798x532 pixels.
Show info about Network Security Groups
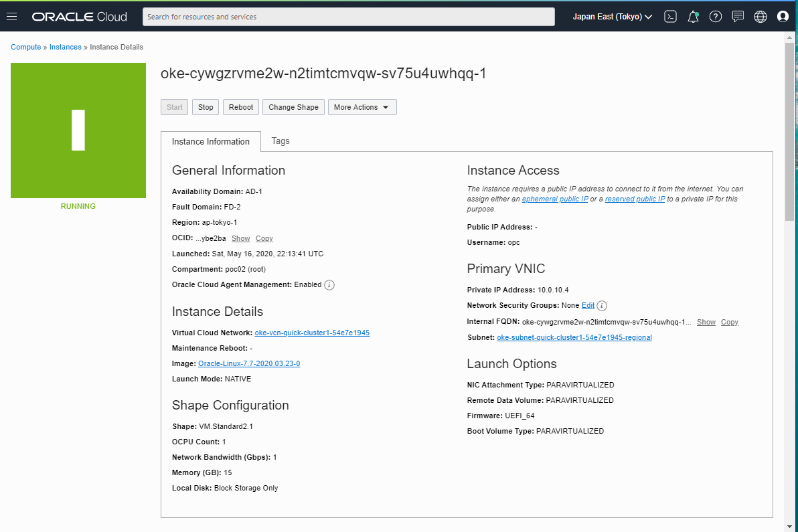pos(602,306)
